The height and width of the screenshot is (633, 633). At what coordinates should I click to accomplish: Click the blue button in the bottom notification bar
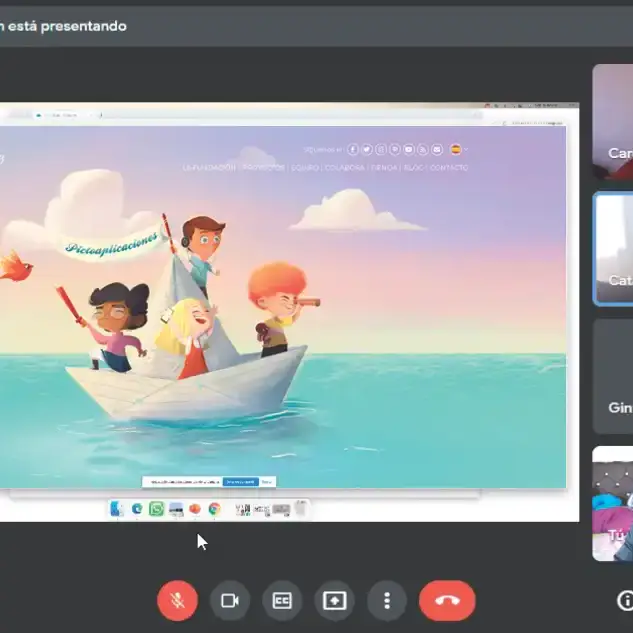[241, 482]
